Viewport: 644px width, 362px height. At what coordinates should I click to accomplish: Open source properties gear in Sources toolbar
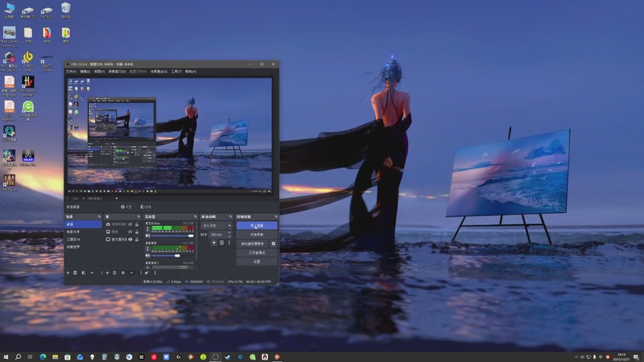click(x=123, y=273)
